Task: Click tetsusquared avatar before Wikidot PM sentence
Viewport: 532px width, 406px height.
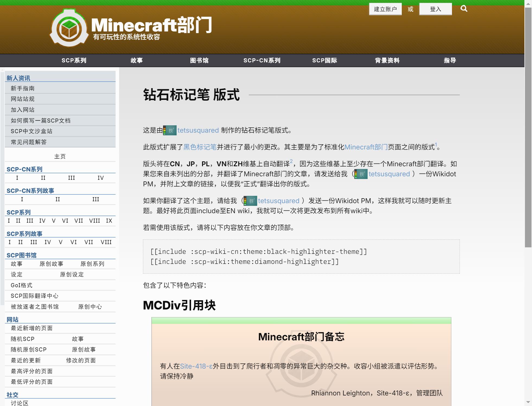Action: coord(361,174)
